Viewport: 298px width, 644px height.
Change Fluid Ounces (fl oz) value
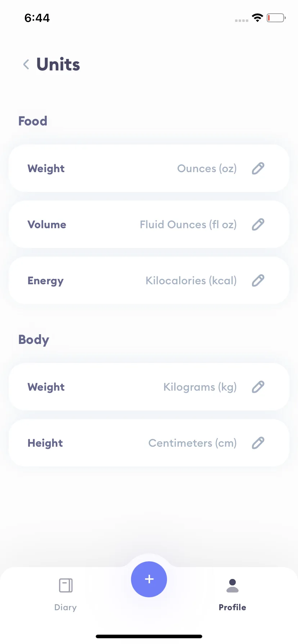tap(188, 225)
